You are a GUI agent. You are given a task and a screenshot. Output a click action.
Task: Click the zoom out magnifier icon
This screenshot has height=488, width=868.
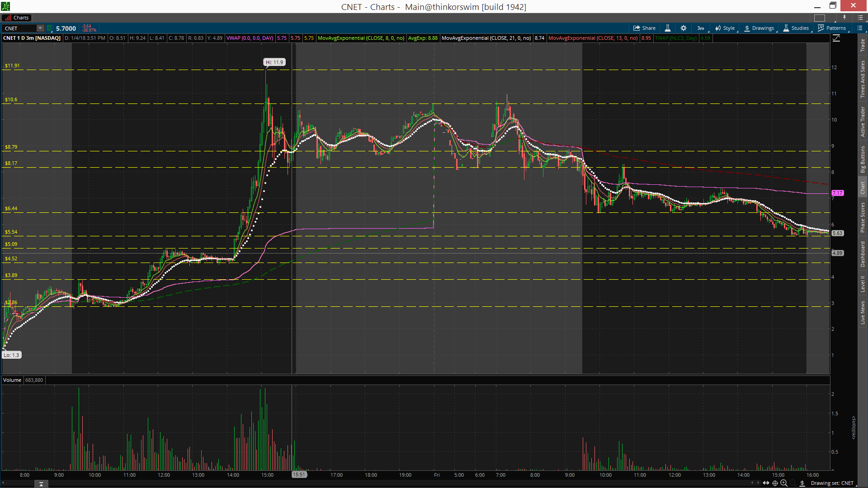(x=793, y=483)
